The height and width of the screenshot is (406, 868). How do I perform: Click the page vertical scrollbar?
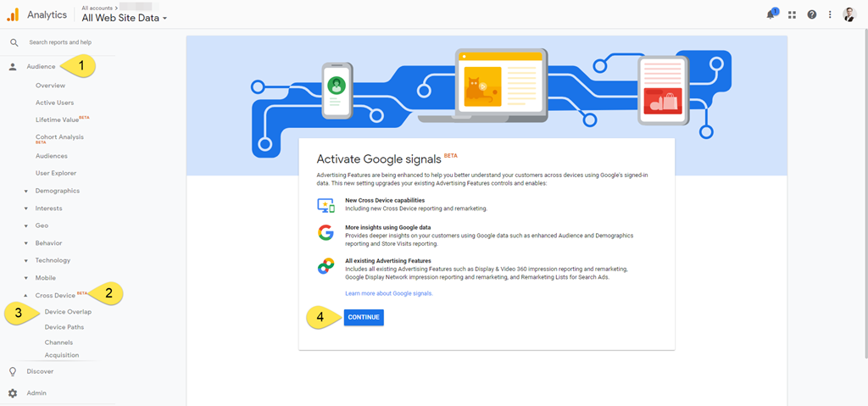[x=865, y=194]
